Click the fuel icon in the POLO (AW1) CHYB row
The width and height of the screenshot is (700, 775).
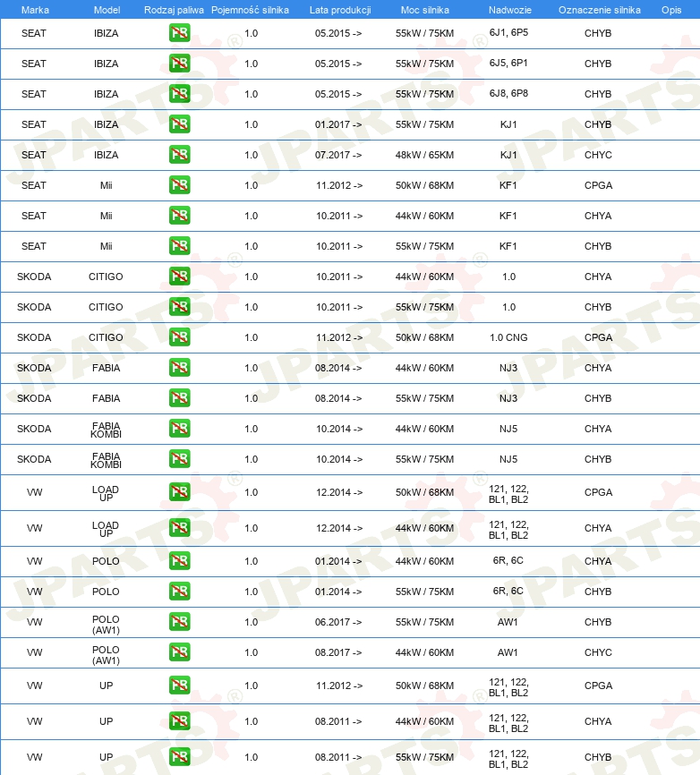click(179, 621)
